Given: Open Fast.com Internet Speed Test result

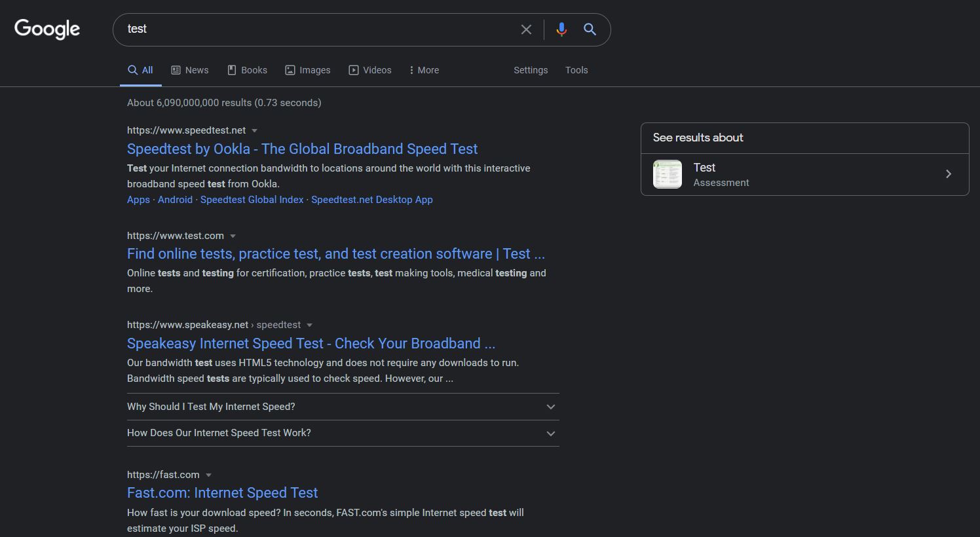Looking at the screenshot, I should 223,493.
